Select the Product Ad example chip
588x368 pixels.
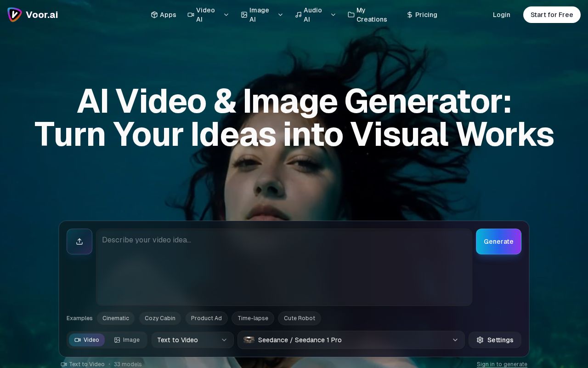tap(206, 318)
